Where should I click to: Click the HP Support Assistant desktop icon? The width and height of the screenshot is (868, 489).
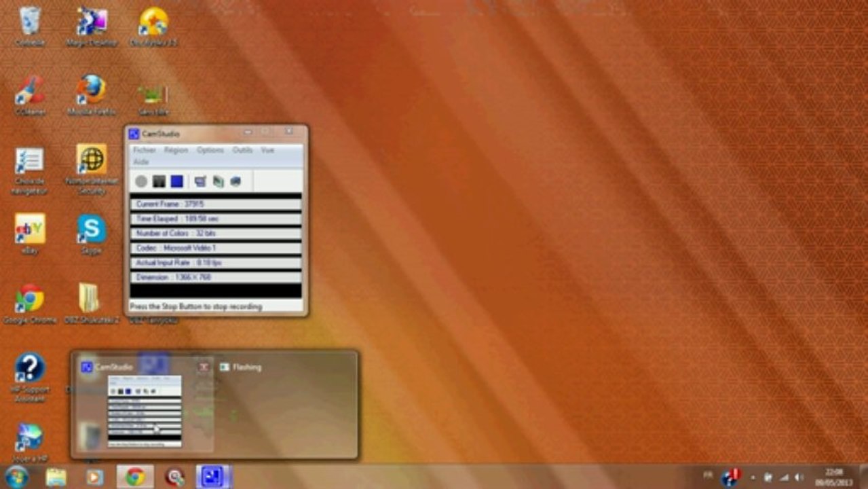click(30, 377)
